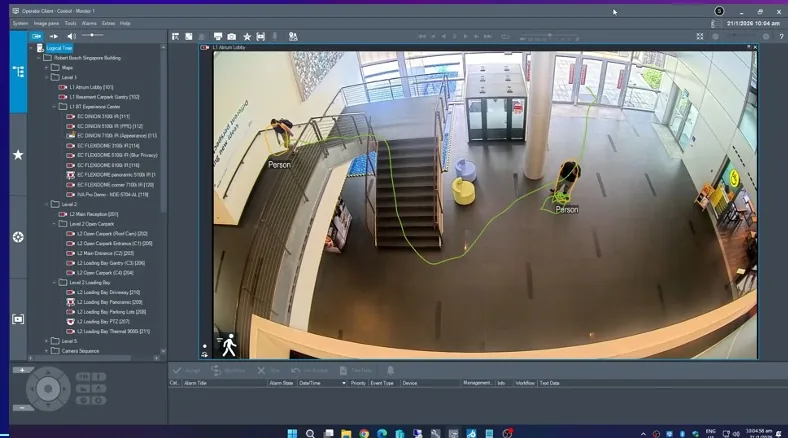Click the Un-Accept alarm button
The height and width of the screenshot is (438, 788).
point(310,371)
